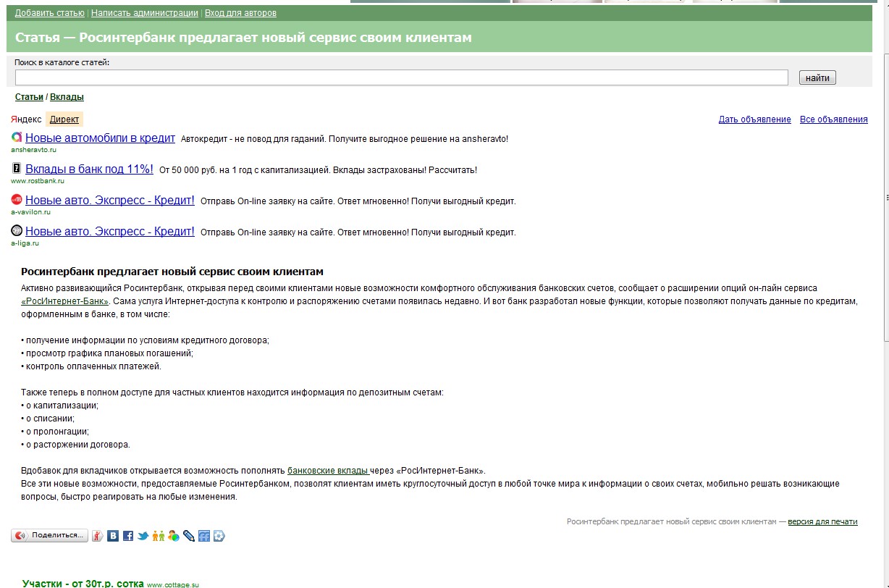This screenshot has width=889, height=588.
Task: Share on Twitter bird icon
Action: pos(143,536)
